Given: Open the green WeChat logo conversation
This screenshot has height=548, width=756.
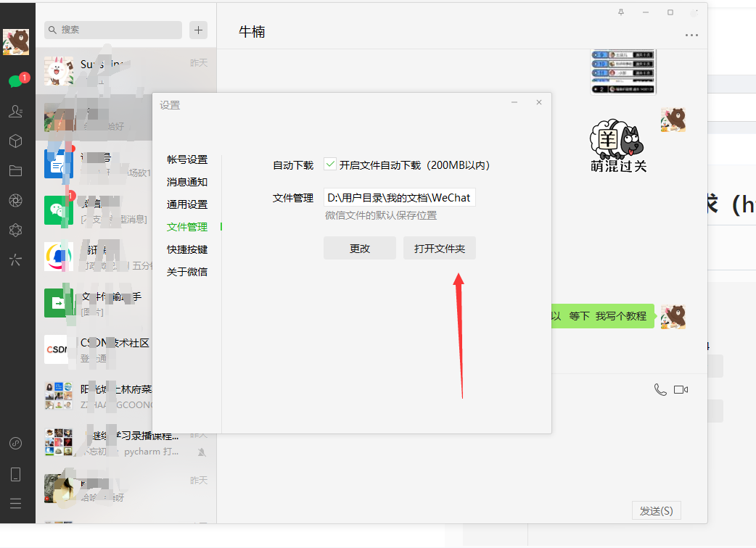Looking at the screenshot, I should coord(58,210).
